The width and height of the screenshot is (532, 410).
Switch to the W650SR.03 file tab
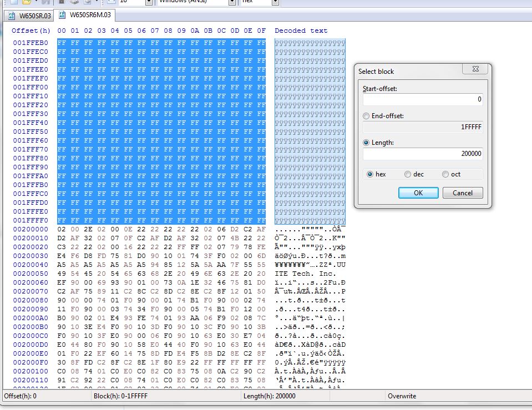[29, 16]
